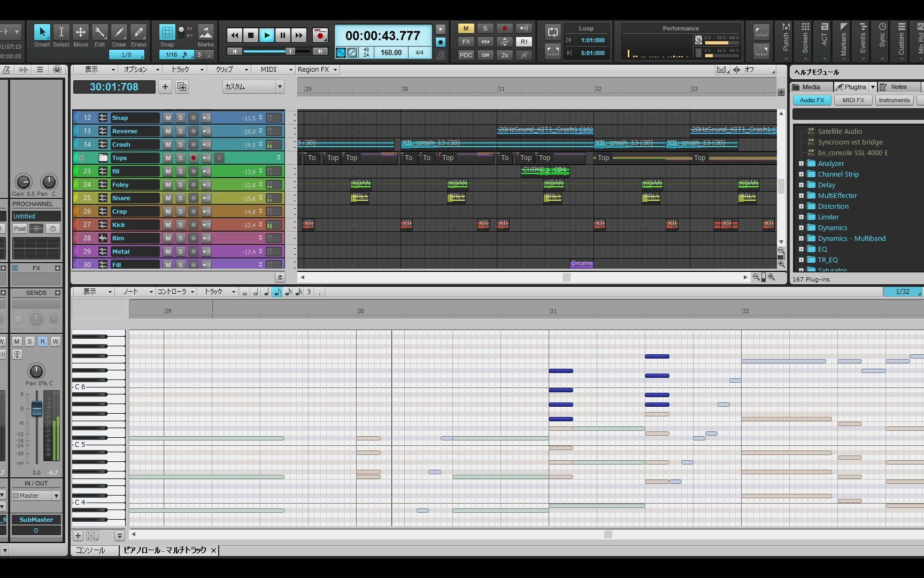Toggle the global FX bypass button
The height and width of the screenshot is (578, 924).
point(466,42)
